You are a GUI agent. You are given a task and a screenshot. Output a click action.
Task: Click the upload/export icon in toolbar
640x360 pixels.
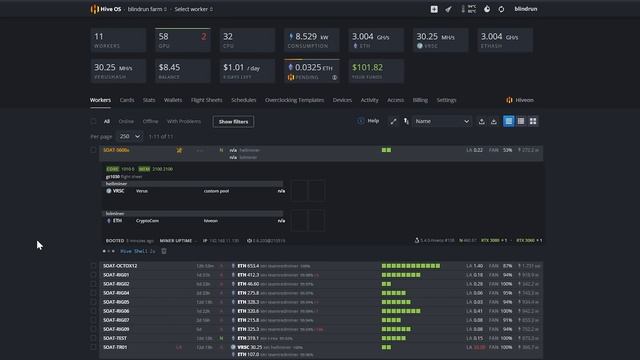(x=482, y=121)
